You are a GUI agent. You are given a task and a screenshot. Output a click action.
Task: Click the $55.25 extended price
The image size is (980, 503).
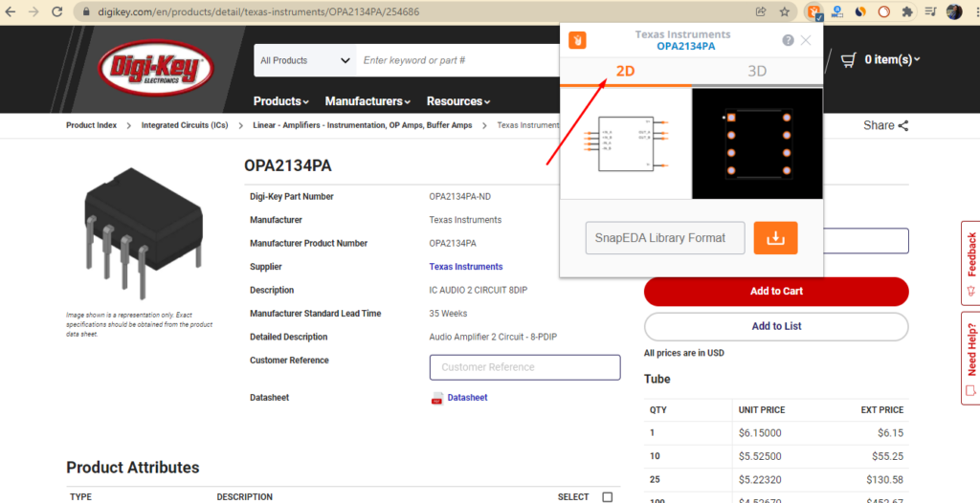(885, 457)
